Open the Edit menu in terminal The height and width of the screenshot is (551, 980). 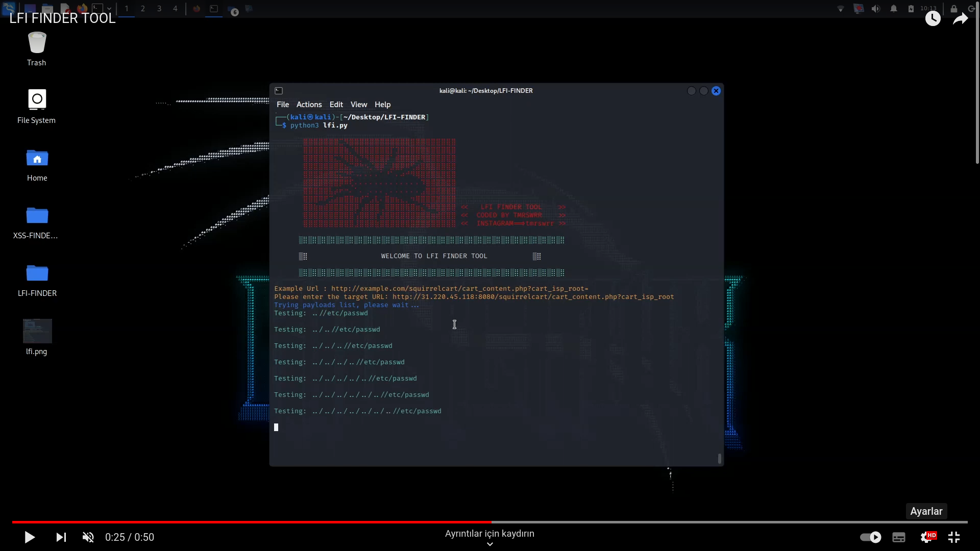point(336,104)
